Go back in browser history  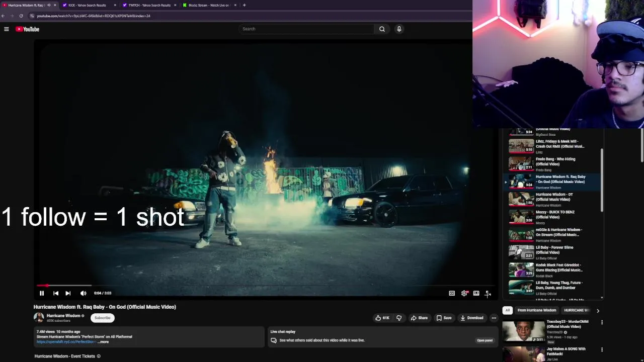pyautogui.click(x=3, y=16)
